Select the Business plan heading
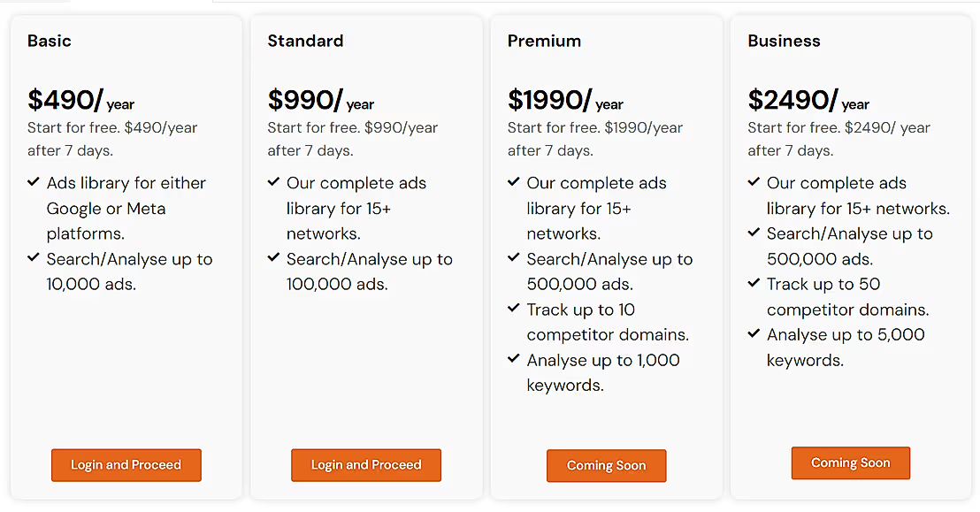 (784, 41)
